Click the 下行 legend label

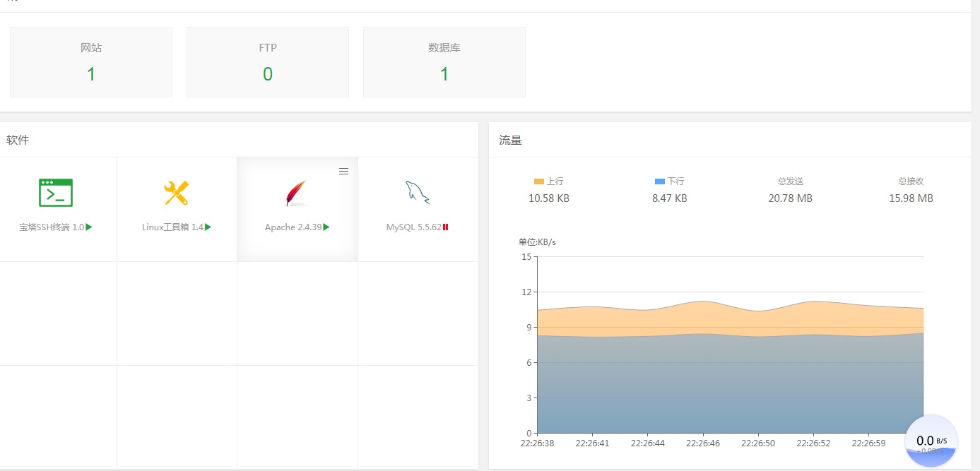click(675, 181)
